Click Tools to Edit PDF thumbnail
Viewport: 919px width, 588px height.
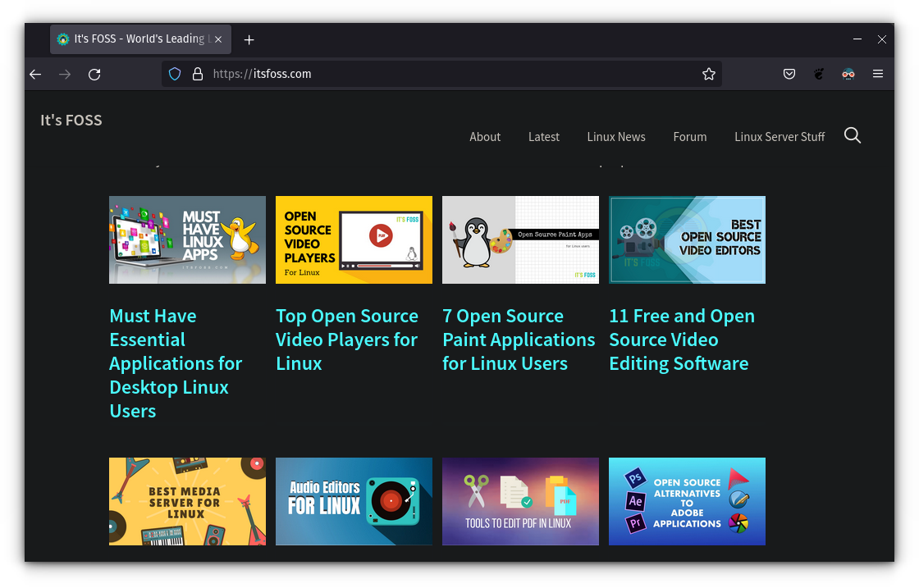click(x=520, y=501)
